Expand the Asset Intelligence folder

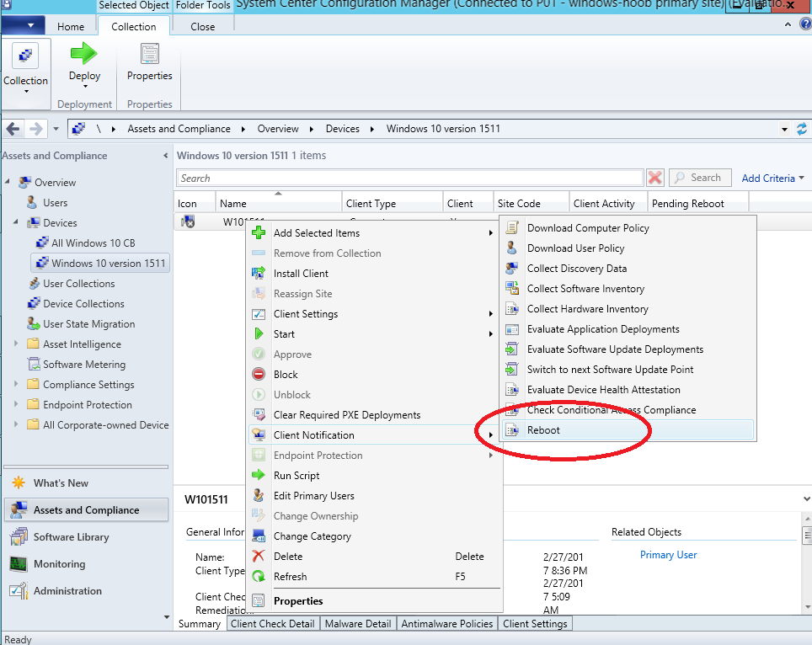click(x=15, y=344)
